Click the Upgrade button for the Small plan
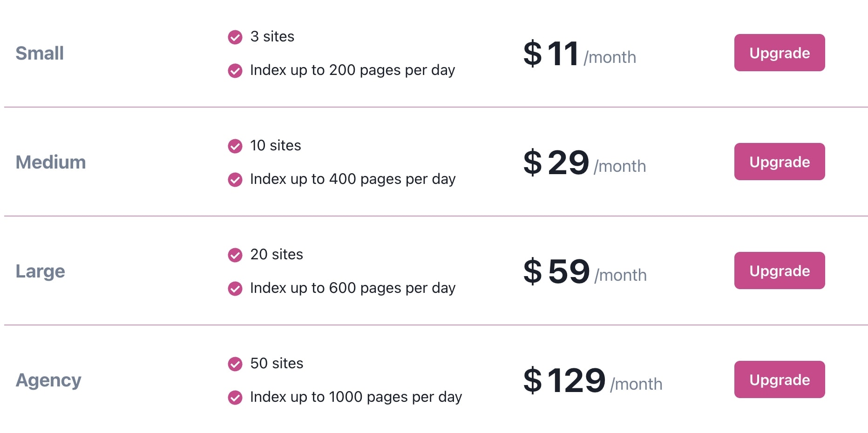The width and height of the screenshot is (868, 433). [x=779, y=53]
